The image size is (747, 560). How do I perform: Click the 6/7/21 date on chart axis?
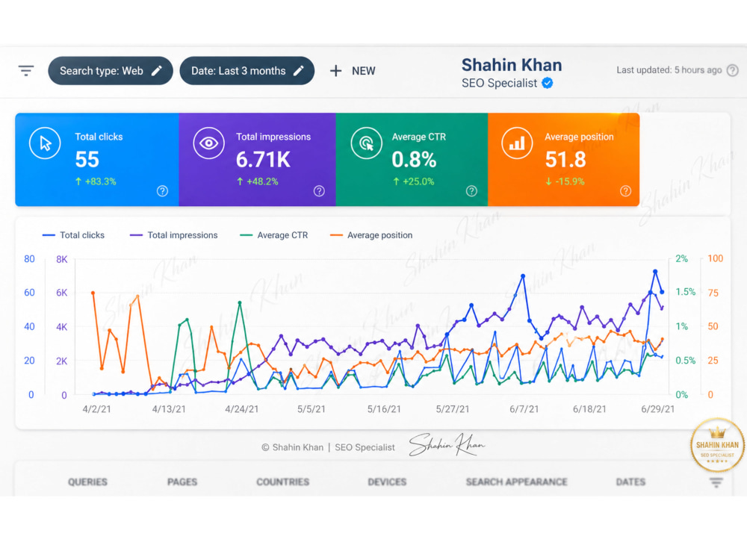pos(524,409)
